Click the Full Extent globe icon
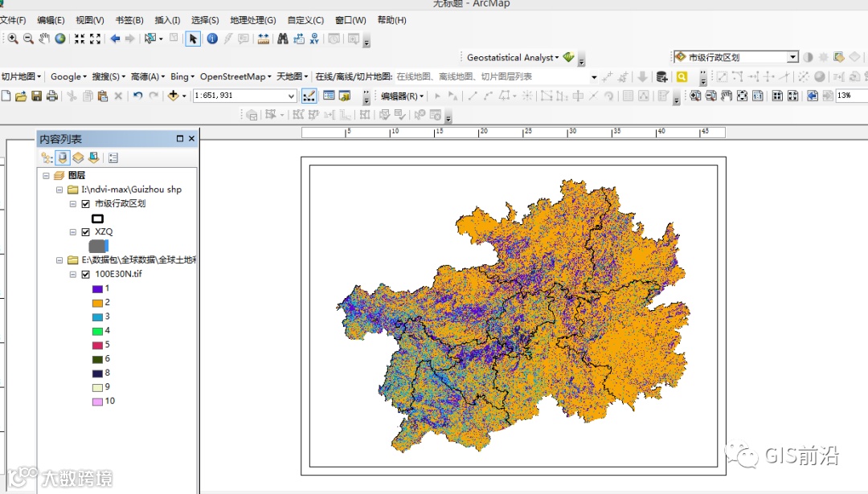 pos(60,39)
